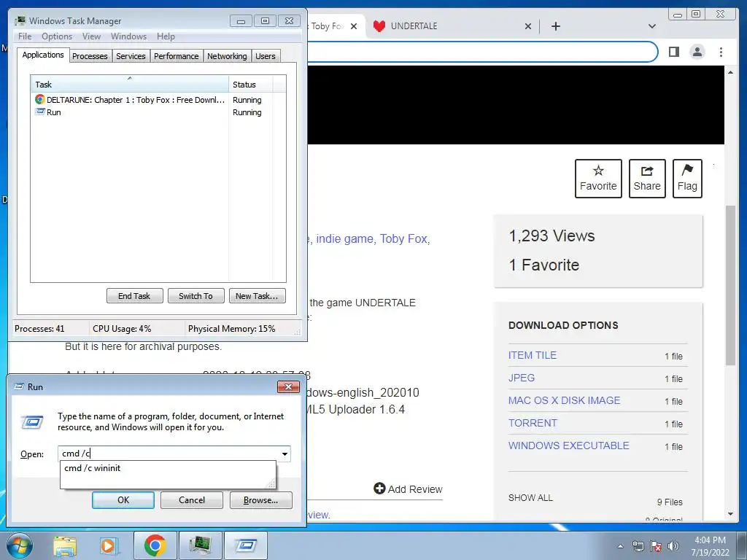Open new tab with plus button
747x560 pixels.
pos(555,26)
